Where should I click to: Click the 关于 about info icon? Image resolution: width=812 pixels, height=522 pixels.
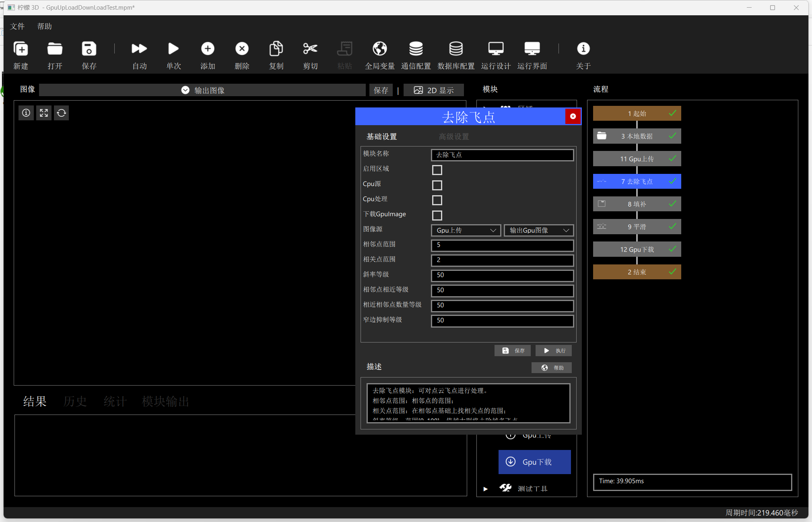583,49
